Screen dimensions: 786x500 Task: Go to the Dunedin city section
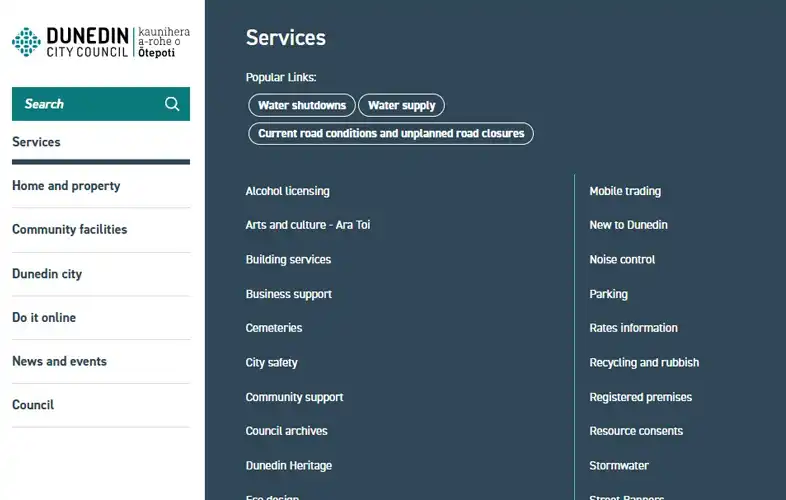click(x=47, y=274)
